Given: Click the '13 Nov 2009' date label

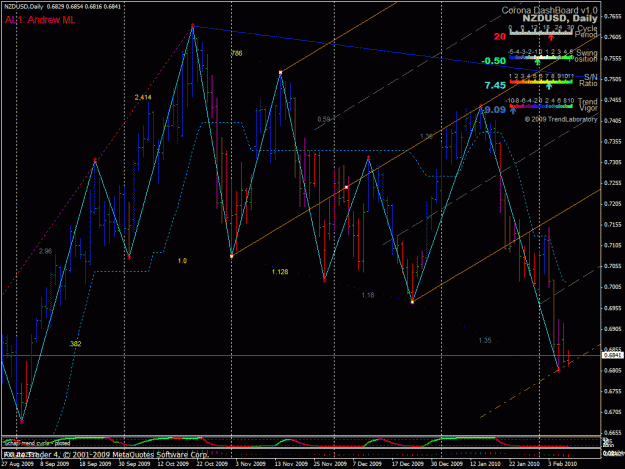Looking at the screenshot, I should point(291,464).
